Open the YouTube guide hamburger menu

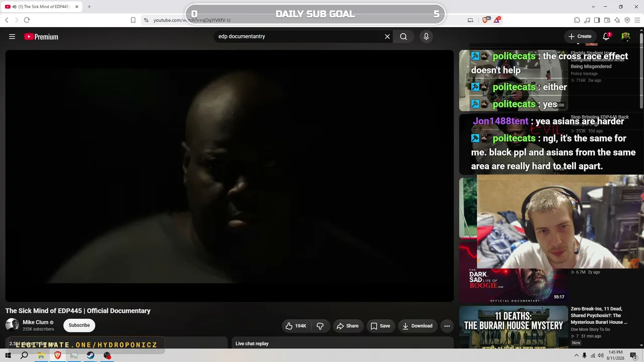(12, 37)
